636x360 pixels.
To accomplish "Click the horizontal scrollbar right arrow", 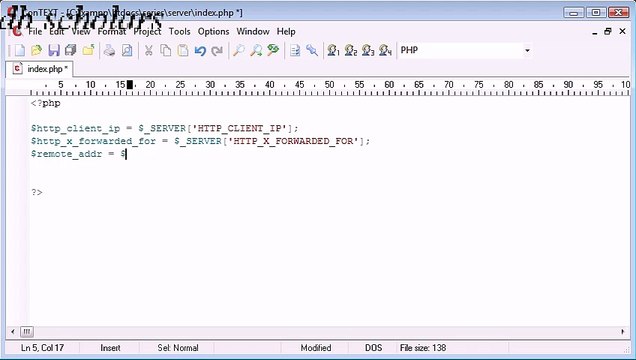I will coord(623,332).
